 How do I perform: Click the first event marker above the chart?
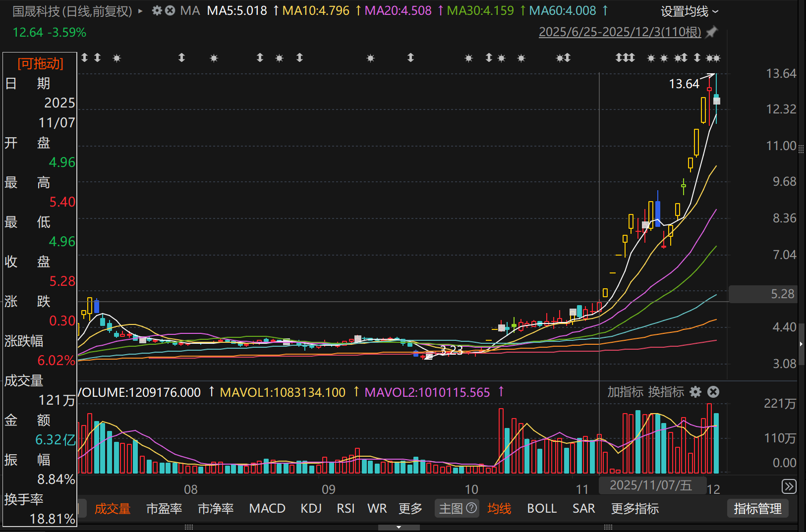tap(85, 58)
